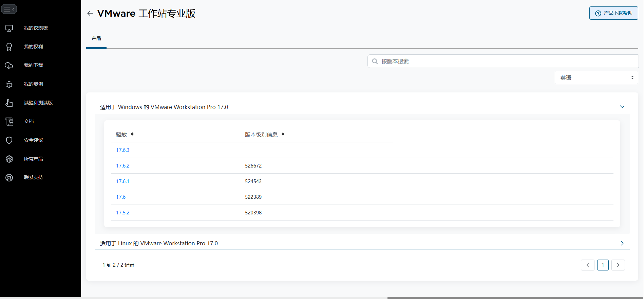Open the 我的下载 menu item
Viewport: 644px width, 299px height.
pyautogui.click(x=34, y=65)
